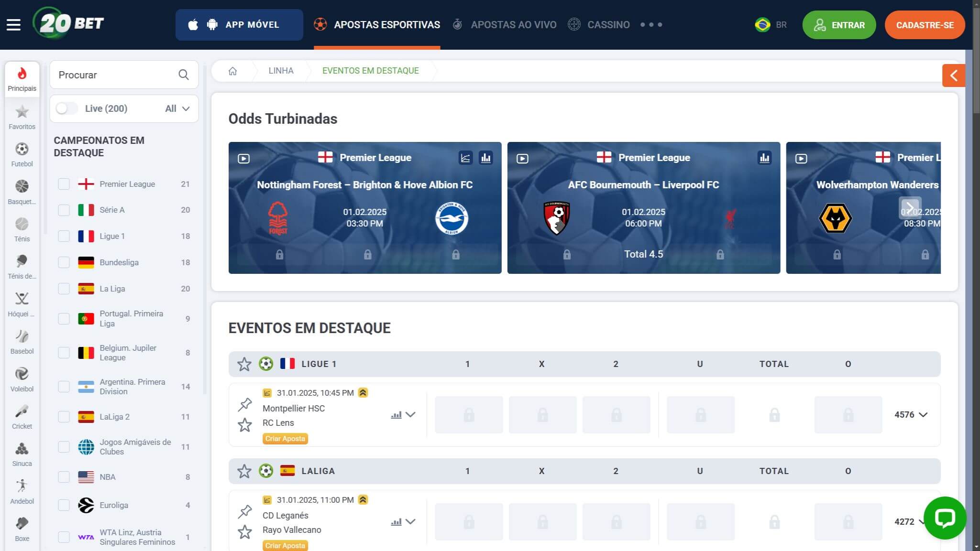The width and height of the screenshot is (980, 551).
Task: Expand stats chevron for Montpellier HSC match
Action: click(410, 415)
